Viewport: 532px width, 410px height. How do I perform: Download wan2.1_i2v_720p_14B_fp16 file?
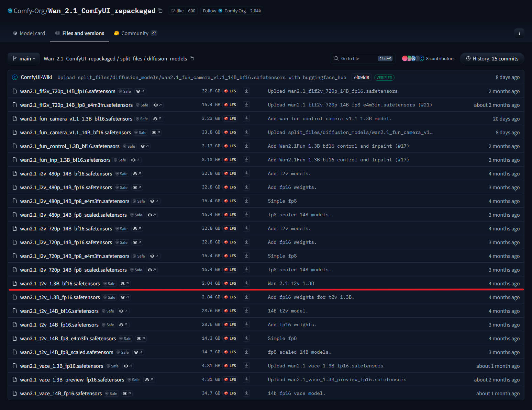246,242
